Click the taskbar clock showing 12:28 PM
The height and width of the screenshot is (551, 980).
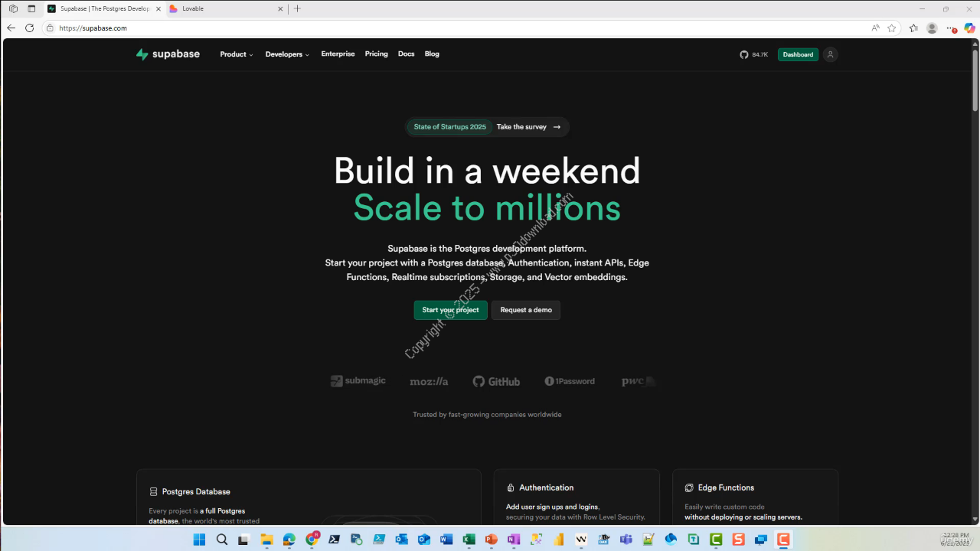point(955,540)
